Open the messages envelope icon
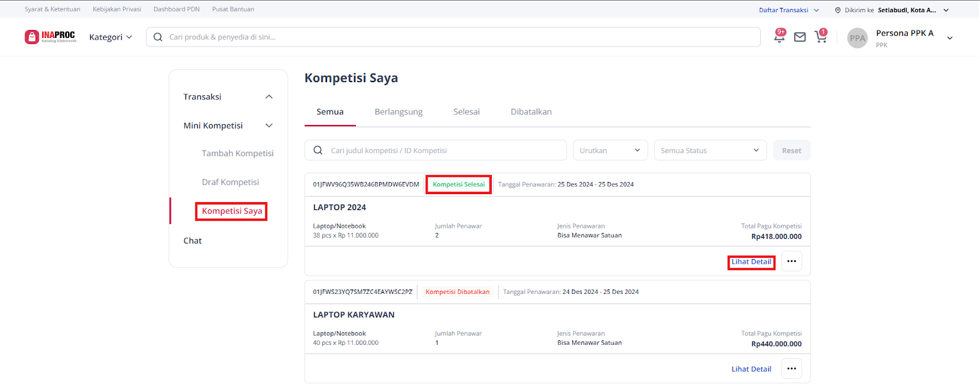 pyautogui.click(x=800, y=37)
